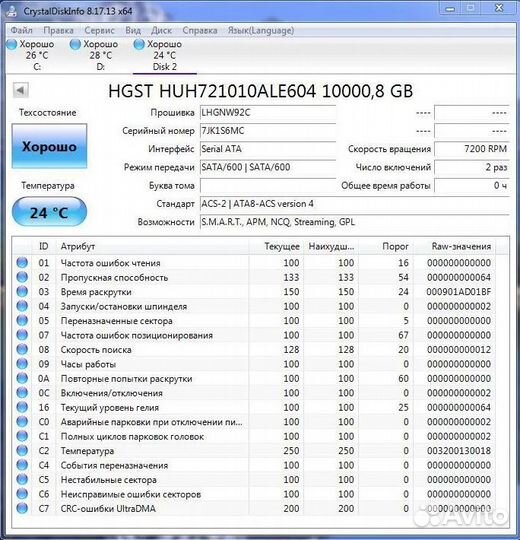520x540 pixels.
Task: Click the 24 °C temperature button
Action: (x=49, y=212)
